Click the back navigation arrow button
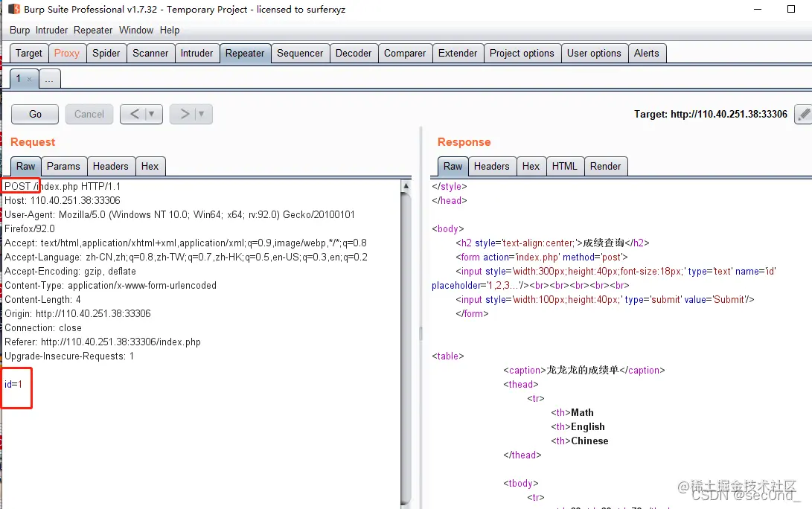Image resolution: width=812 pixels, height=509 pixels. (x=136, y=114)
